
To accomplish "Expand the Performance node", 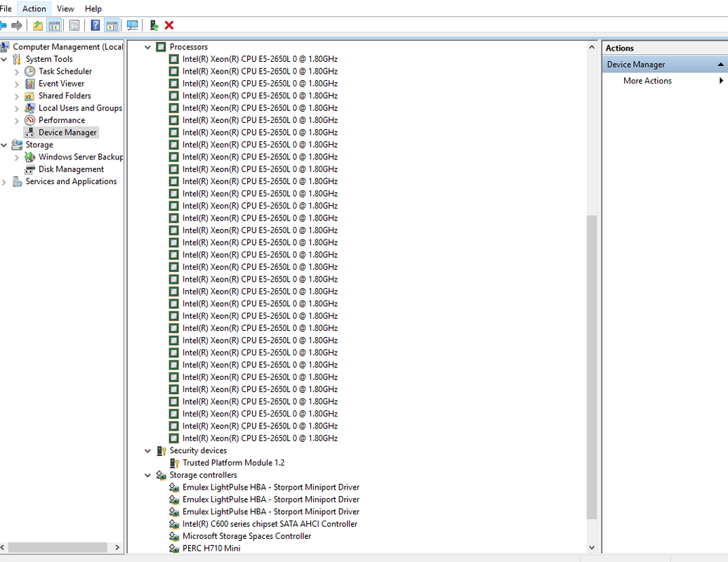I will [x=17, y=121].
